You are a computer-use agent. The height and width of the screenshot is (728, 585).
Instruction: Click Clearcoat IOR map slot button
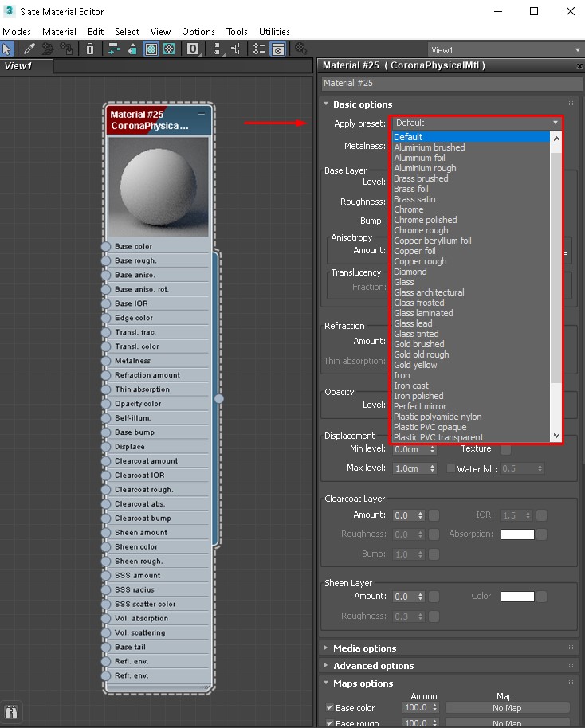[x=541, y=515]
